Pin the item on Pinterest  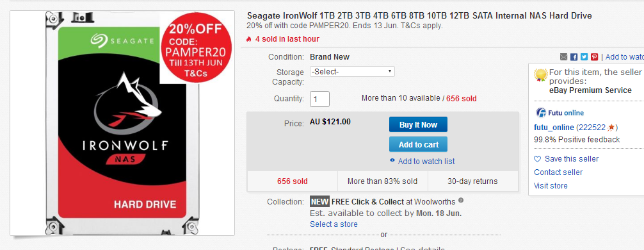tap(594, 57)
